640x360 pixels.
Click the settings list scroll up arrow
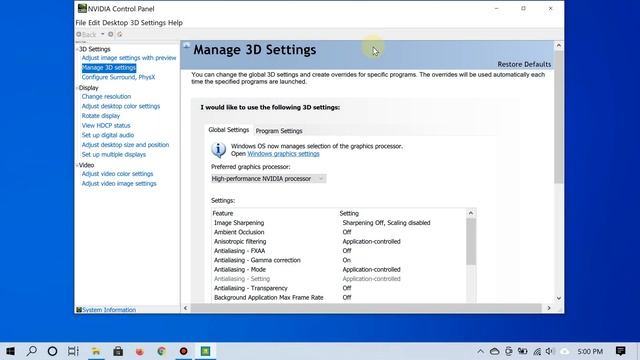coord(471,213)
